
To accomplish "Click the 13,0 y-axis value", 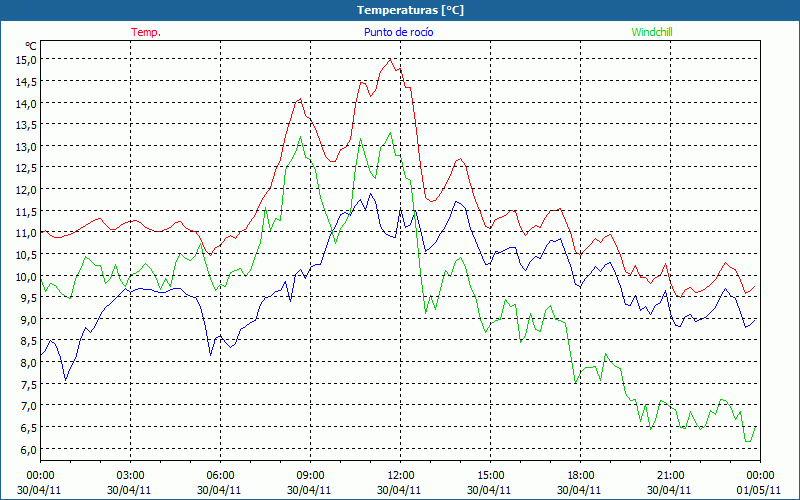I will pos(26,147).
